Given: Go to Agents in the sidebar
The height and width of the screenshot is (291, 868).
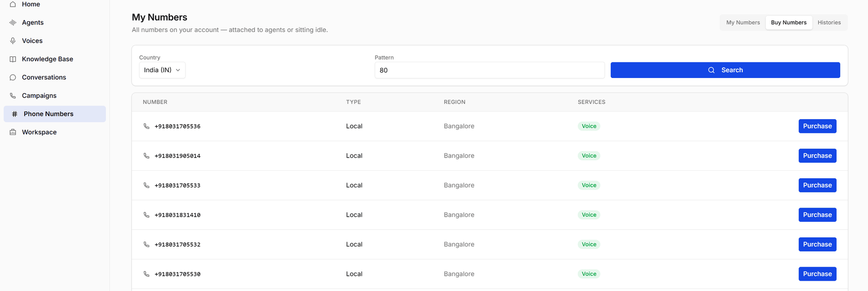Looking at the screenshot, I should [55, 22].
